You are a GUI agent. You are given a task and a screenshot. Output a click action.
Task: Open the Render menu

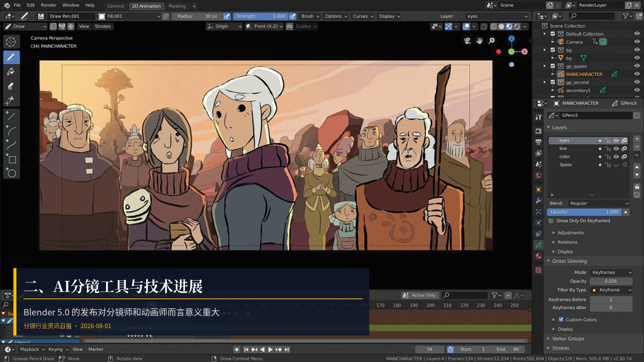[49, 5]
